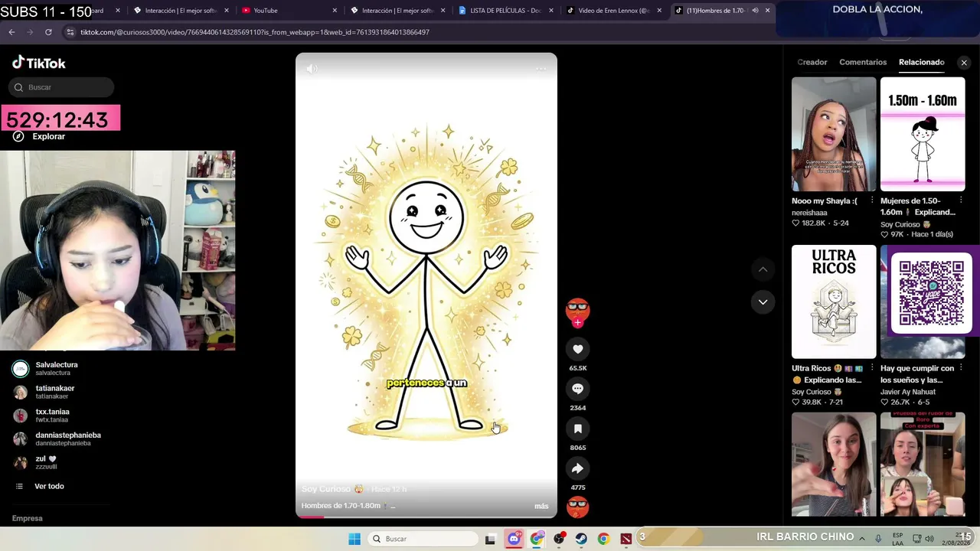Open the volume icon in the system tray
Viewport: 980px width, 551px height.
pyautogui.click(x=930, y=539)
